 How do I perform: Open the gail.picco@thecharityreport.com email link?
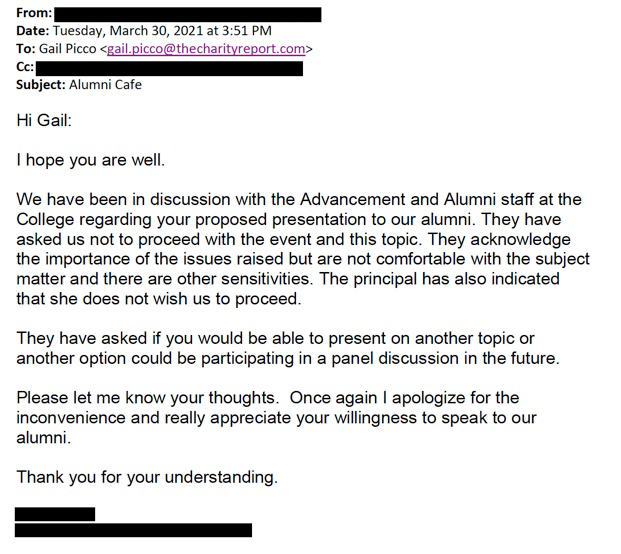206,49
